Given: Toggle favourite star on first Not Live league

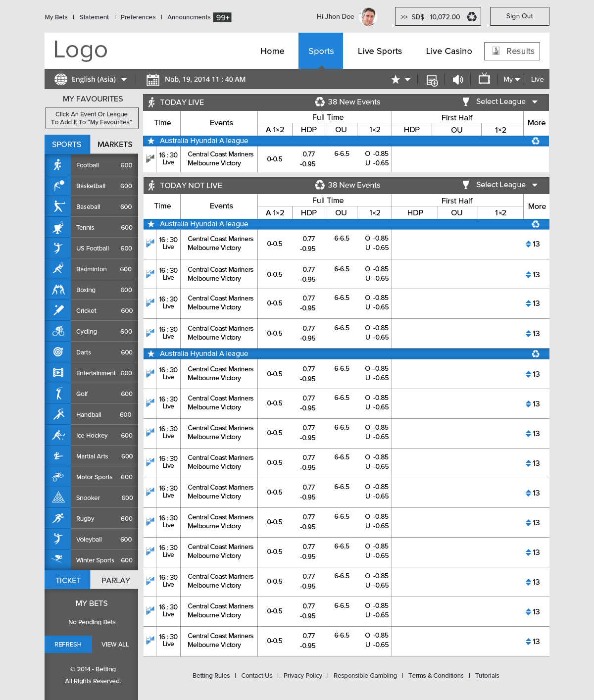Looking at the screenshot, I should click(151, 224).
